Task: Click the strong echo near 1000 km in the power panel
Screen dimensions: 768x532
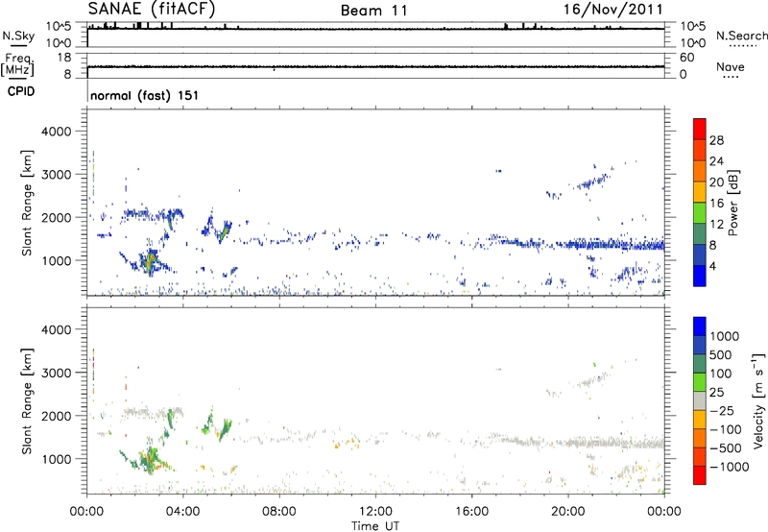Action: [150, 263]
